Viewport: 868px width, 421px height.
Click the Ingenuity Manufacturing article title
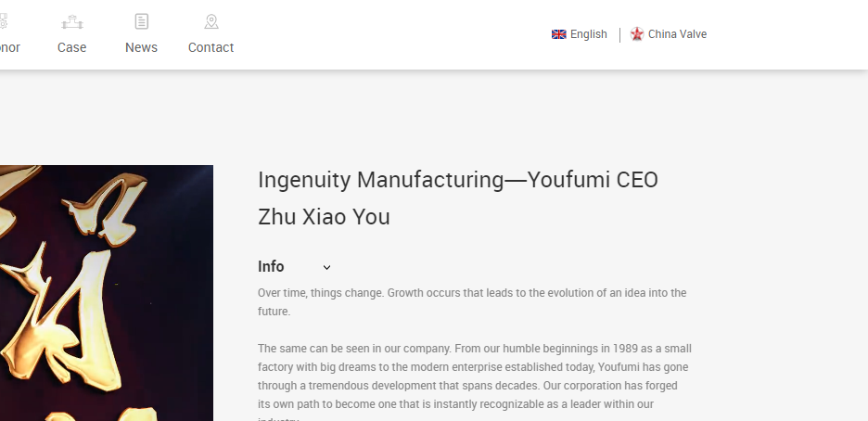(458, 198)
